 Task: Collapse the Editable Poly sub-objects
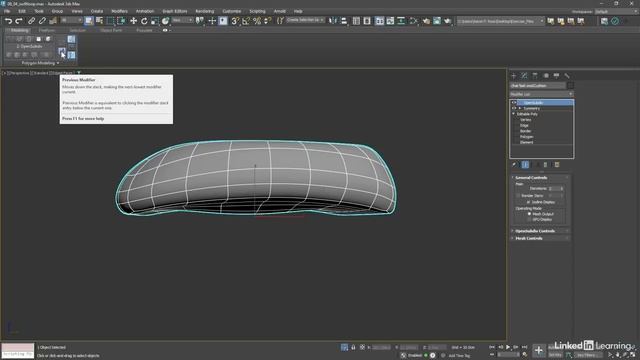(514, 114)
